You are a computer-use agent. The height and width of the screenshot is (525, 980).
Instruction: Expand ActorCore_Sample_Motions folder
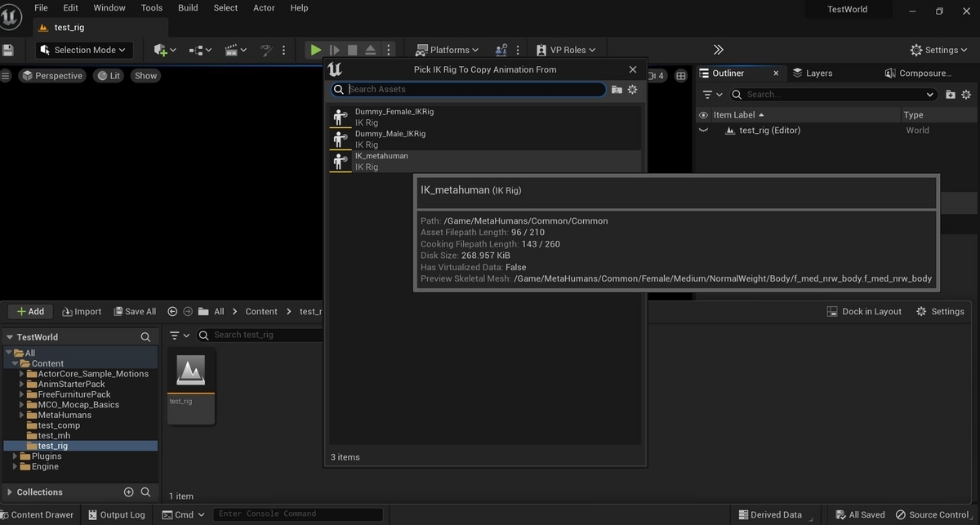22,373
